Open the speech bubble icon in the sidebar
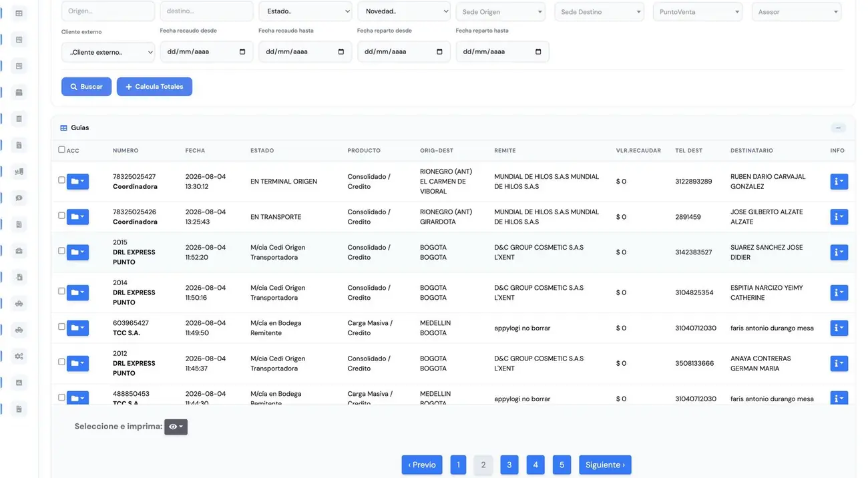Screen dimensions: 868x478 [x=19, y=198]
